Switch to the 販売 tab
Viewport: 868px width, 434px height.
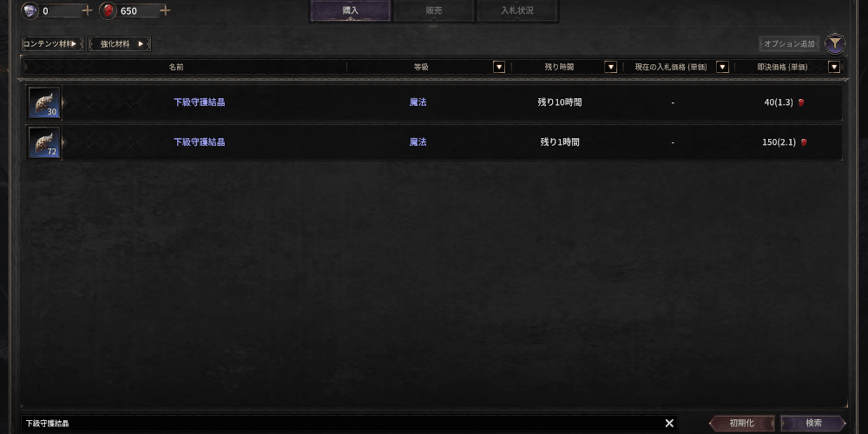coord(434,10)
